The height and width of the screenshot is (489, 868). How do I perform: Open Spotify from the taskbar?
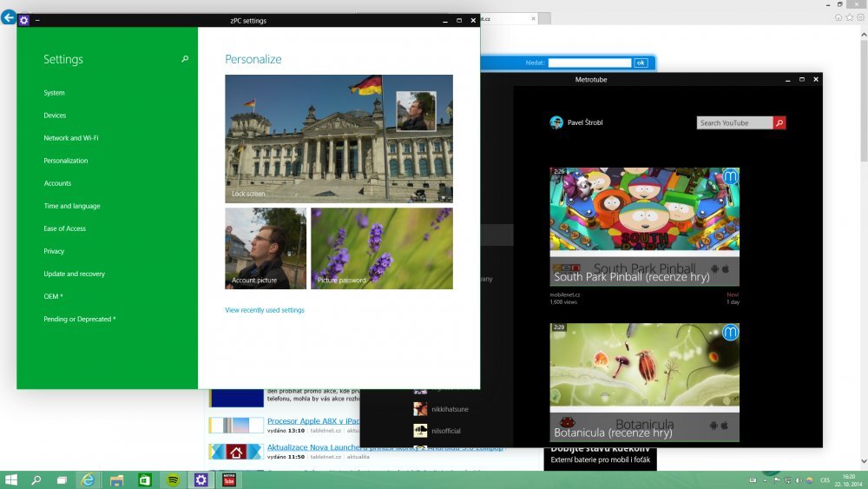pyautogui.click(x=173, y=480)
